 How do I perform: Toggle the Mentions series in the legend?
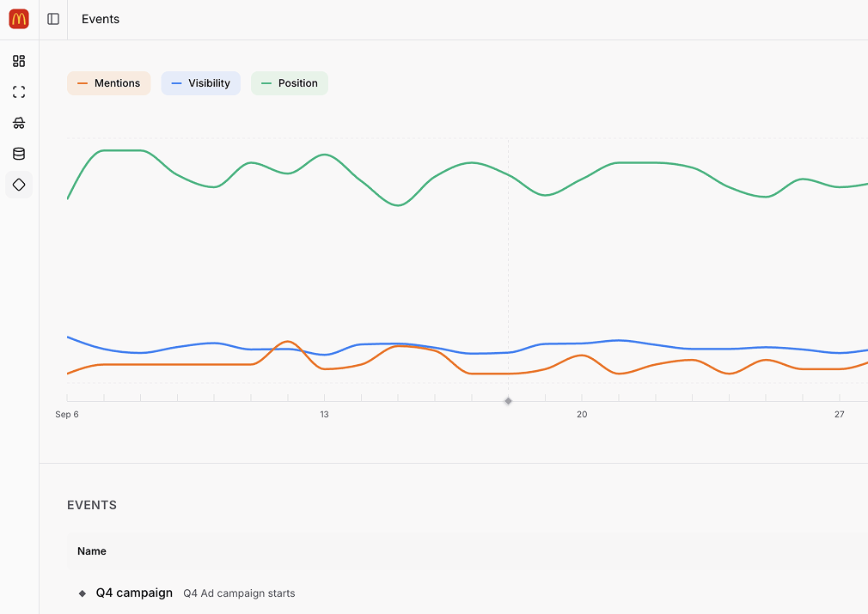[109, 83]
